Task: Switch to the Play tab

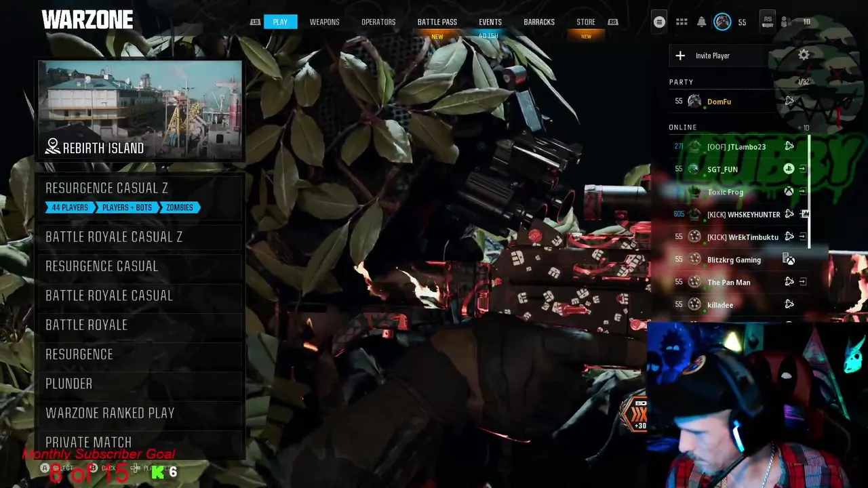Action: (280, 22)
